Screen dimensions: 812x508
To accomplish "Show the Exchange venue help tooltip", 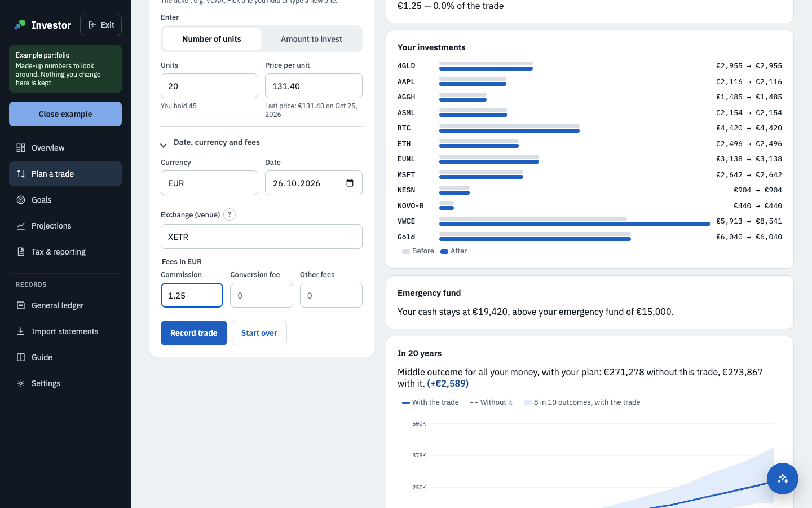I will pos(230,214).
